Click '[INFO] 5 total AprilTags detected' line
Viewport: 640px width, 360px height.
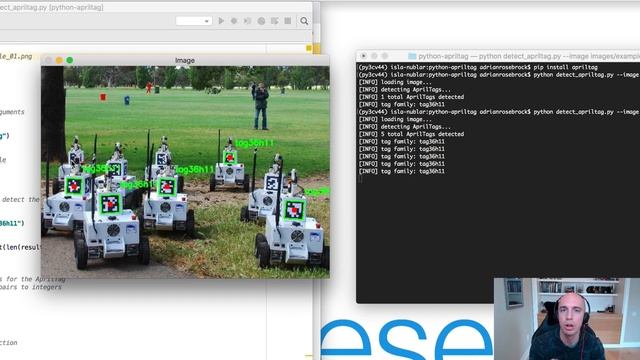[411, 134]
